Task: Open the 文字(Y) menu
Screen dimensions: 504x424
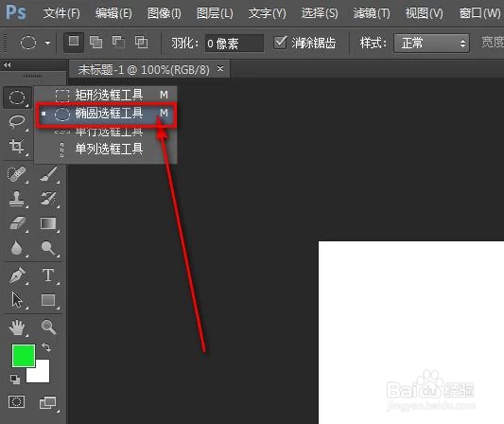Action: click(267, 13)
